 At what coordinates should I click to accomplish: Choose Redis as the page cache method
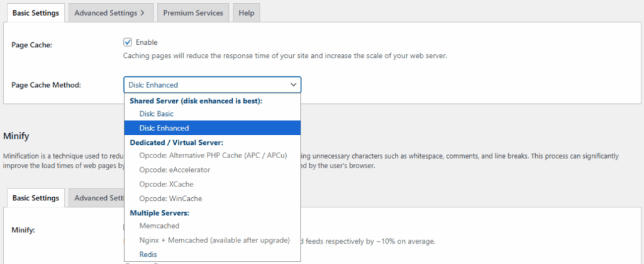point(149,254)
